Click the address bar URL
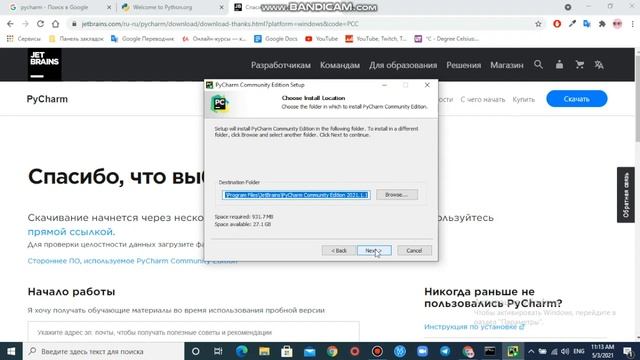 pyautogui.click(x=220, y=24)
